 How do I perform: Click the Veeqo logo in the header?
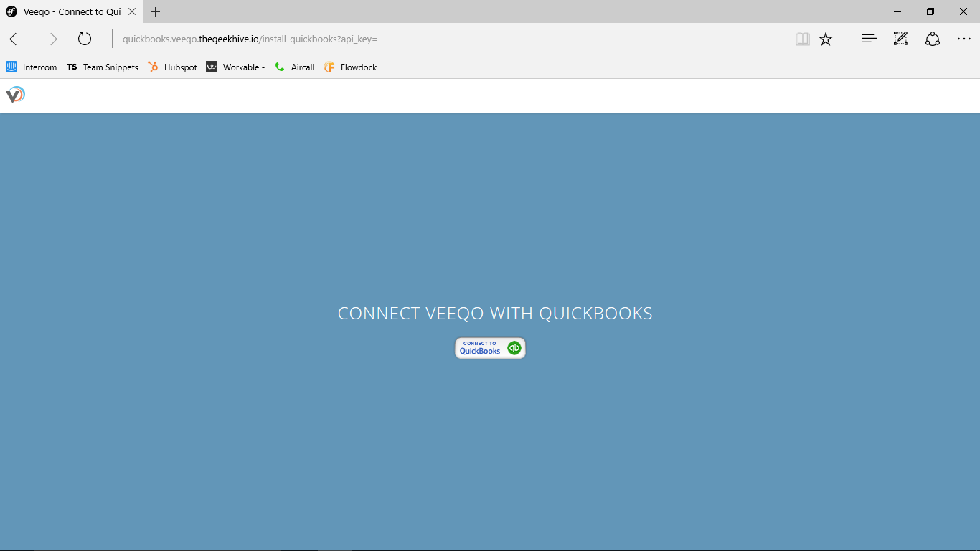click(x=14, y=94)
